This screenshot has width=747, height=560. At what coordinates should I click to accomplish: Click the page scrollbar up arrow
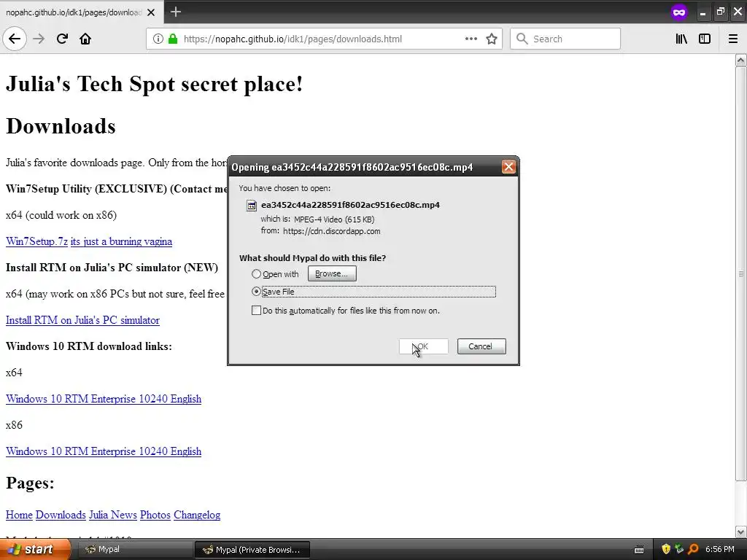740,60
